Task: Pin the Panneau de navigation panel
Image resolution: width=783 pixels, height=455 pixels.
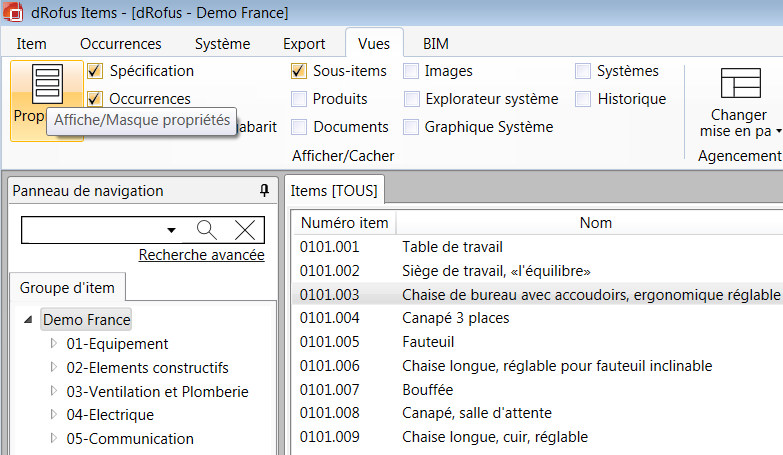Action: point(264,191)
